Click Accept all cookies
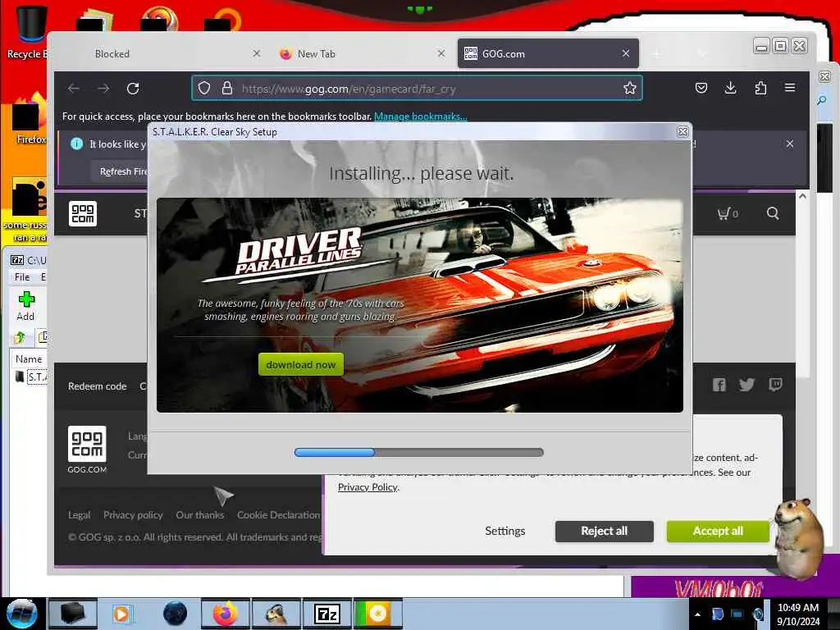840x630 pixels. coord(718,531)
